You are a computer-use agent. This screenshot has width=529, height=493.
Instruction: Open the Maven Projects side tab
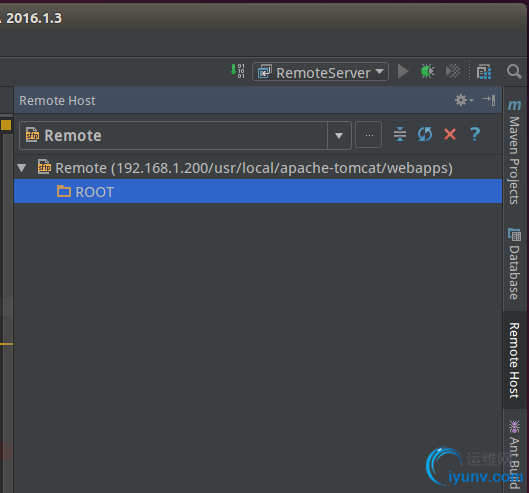(514, 152)
